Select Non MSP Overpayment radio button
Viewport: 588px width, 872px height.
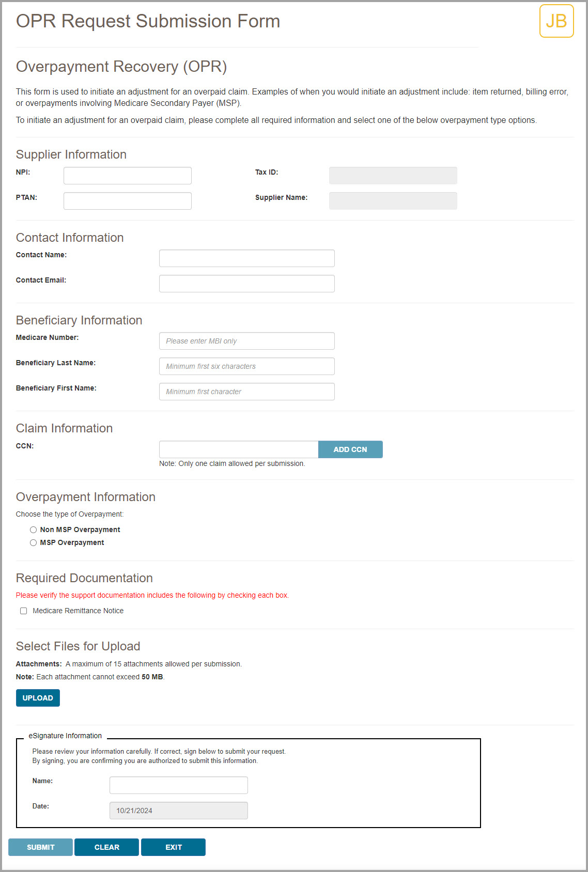pyautogui.click(x=34, y=530)
